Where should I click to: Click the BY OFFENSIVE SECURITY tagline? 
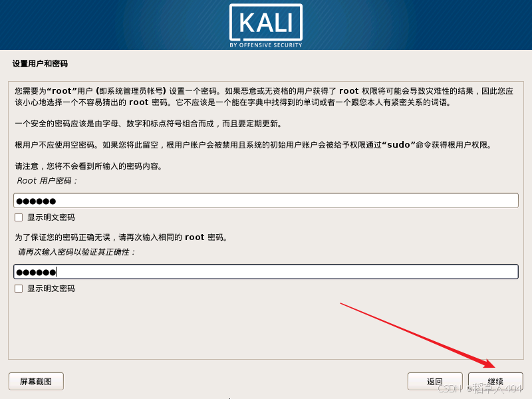[265, 45]
